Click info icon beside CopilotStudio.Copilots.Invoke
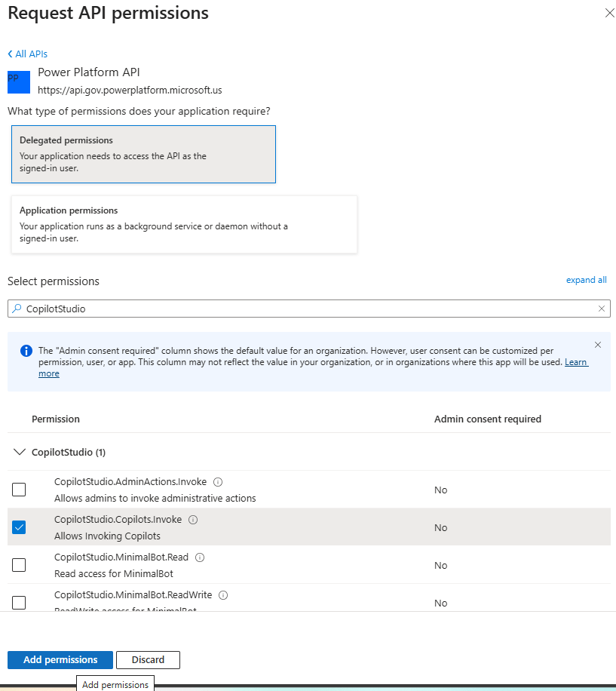Image resolution: width=616 pixels, height=691 pixels. pyautogui.click(x=192, y=520)
